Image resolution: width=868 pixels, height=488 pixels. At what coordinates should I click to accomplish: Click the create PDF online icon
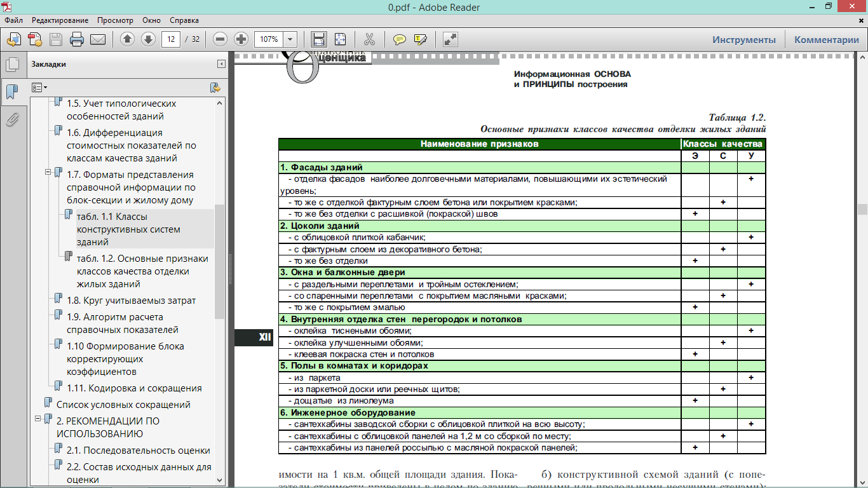pos(35,39)
